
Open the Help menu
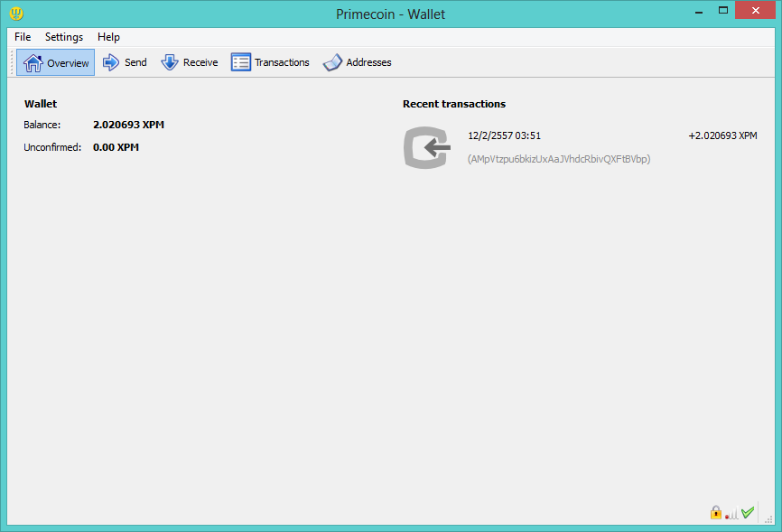[x=108, y=37]
